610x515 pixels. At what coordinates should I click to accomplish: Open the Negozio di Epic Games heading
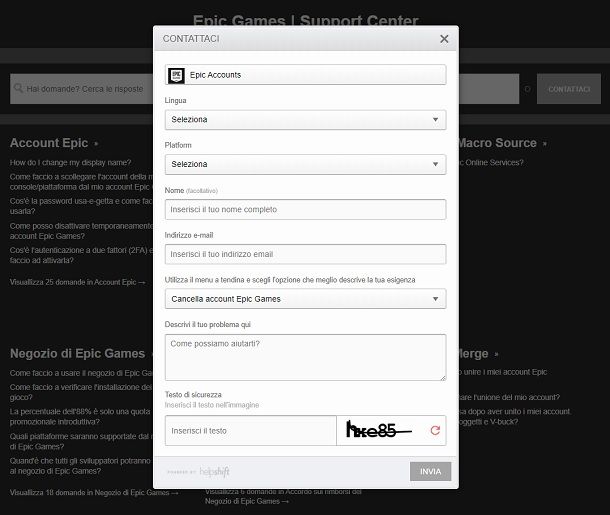[x=77, y=354]
